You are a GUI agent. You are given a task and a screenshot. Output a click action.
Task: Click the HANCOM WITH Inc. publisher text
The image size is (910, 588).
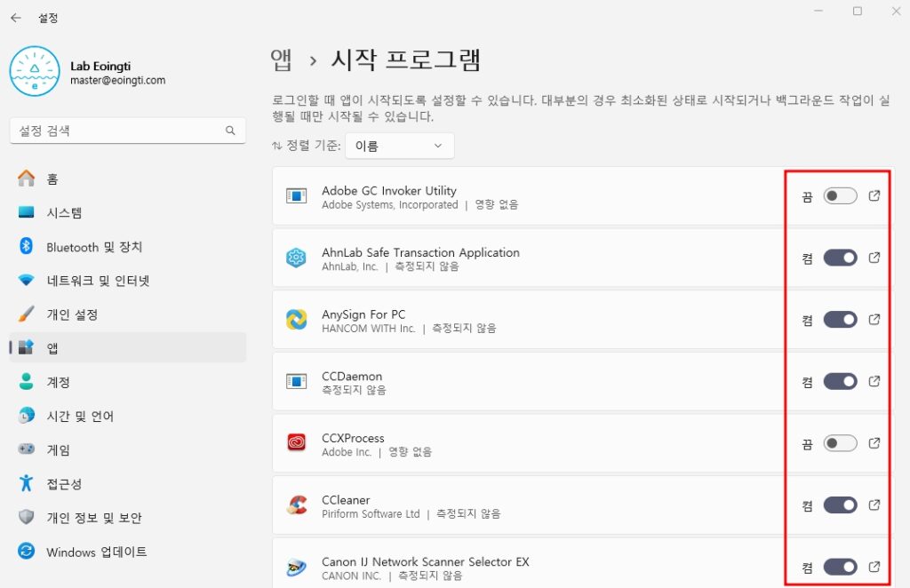click(369, 329)
